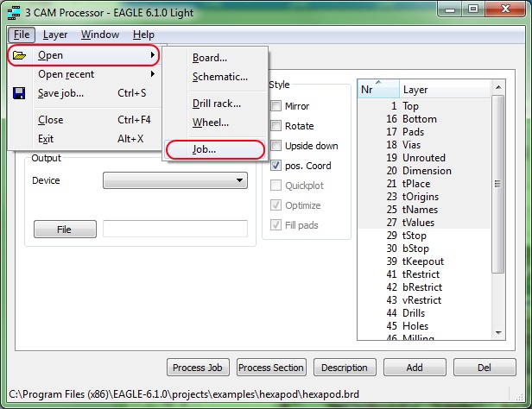Select layer 41 tRestrict
Viewport: 532px width, 409px height.
pyautogui.click(x=424, y=274)
